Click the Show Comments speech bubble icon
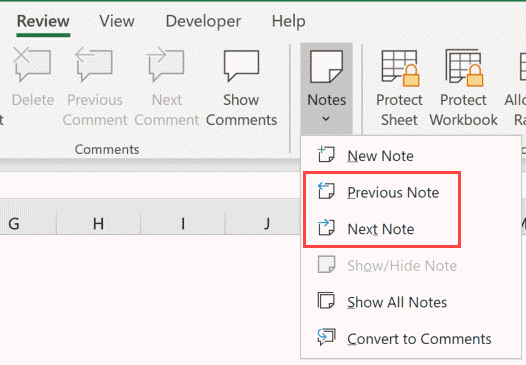The height and width of the screenshot is (365, 526). pyautogui.click(x=242, y=65)
